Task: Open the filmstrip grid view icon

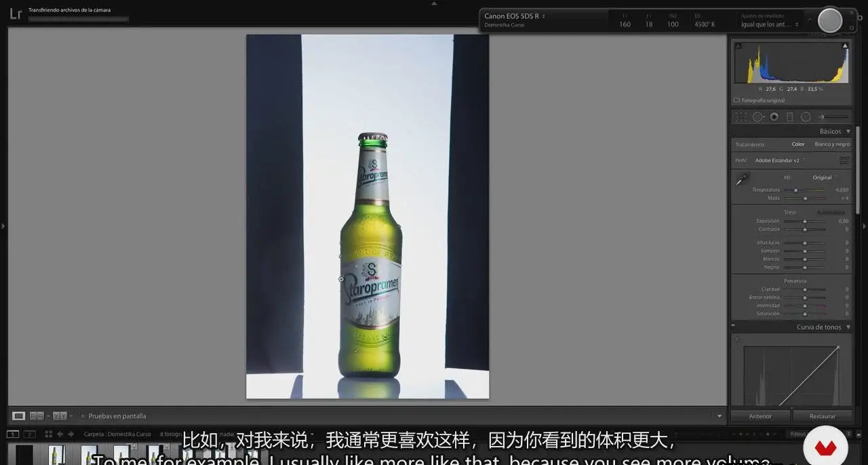Action: [x=48, y=434]
